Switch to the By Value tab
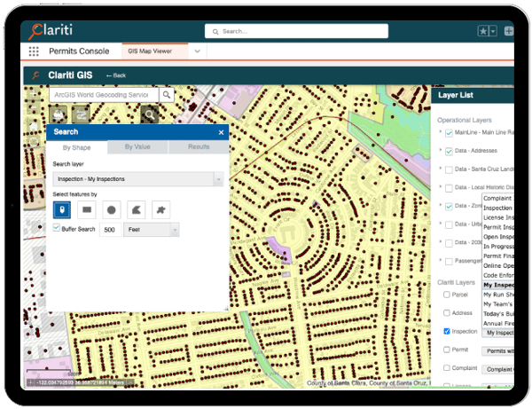 click(137, 147)
